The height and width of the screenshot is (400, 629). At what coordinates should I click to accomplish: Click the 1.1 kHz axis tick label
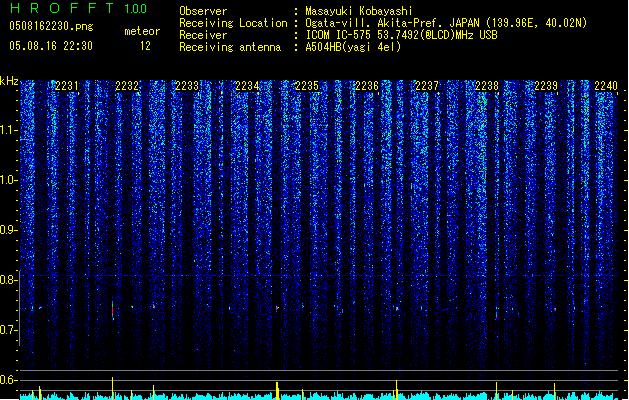tap(9, 130)
